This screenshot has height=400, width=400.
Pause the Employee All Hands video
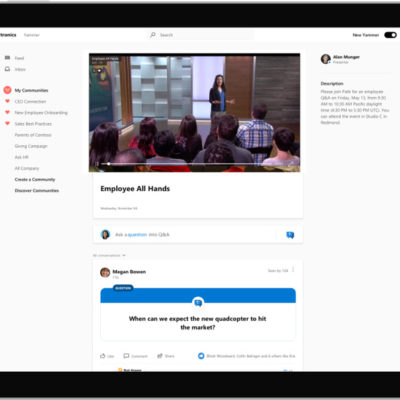pyautogui.click(x=97, y=164)
